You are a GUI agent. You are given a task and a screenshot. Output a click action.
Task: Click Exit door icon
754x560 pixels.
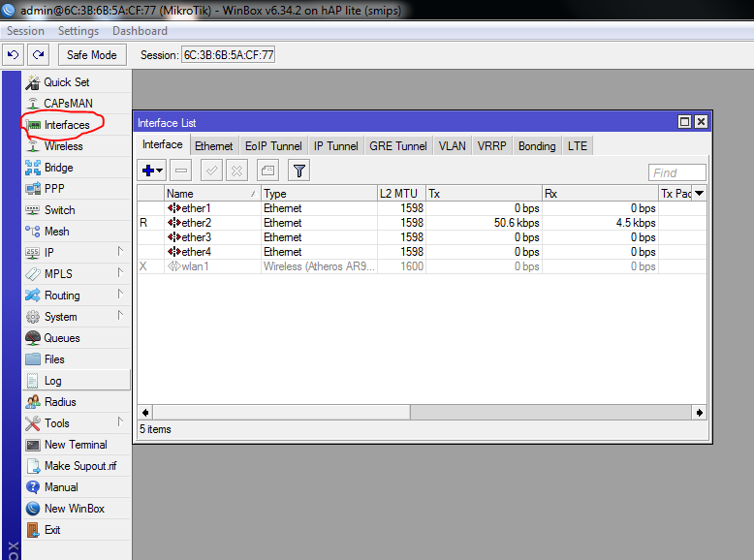tap(33, 530)
